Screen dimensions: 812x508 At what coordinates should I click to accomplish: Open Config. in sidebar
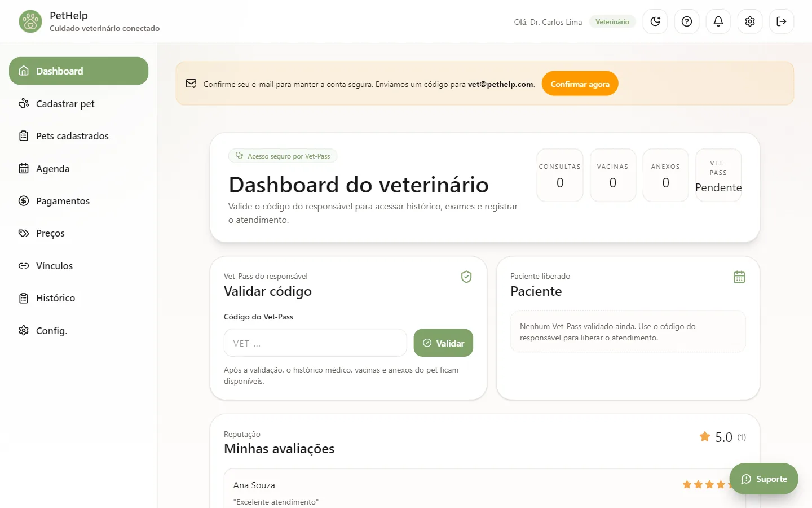click(78, 331)
